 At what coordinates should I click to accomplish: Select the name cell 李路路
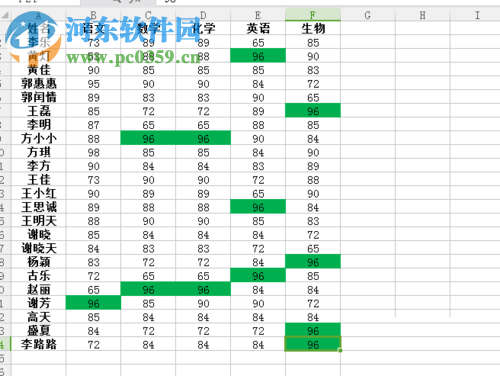click(39, 344)
